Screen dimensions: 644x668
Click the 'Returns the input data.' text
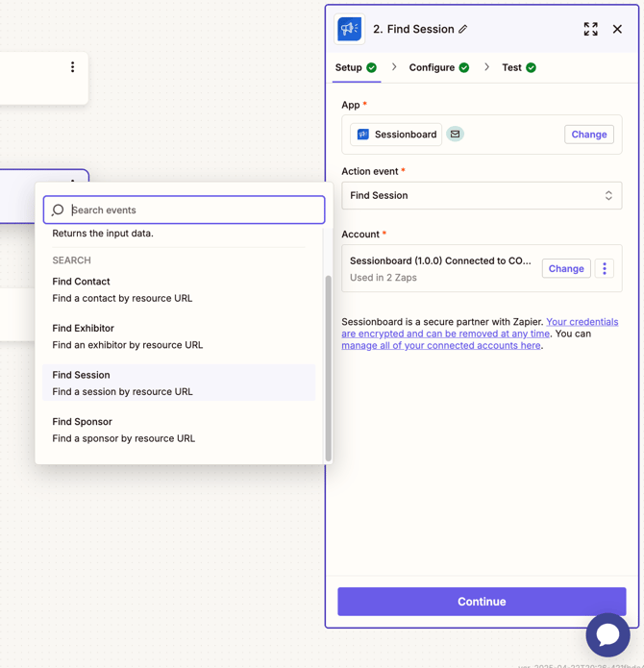click(103, 234)
